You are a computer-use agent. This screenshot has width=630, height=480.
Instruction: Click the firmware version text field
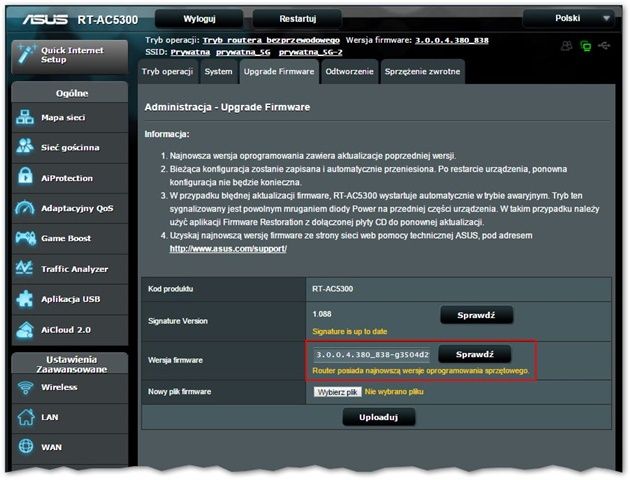point(372,355)
